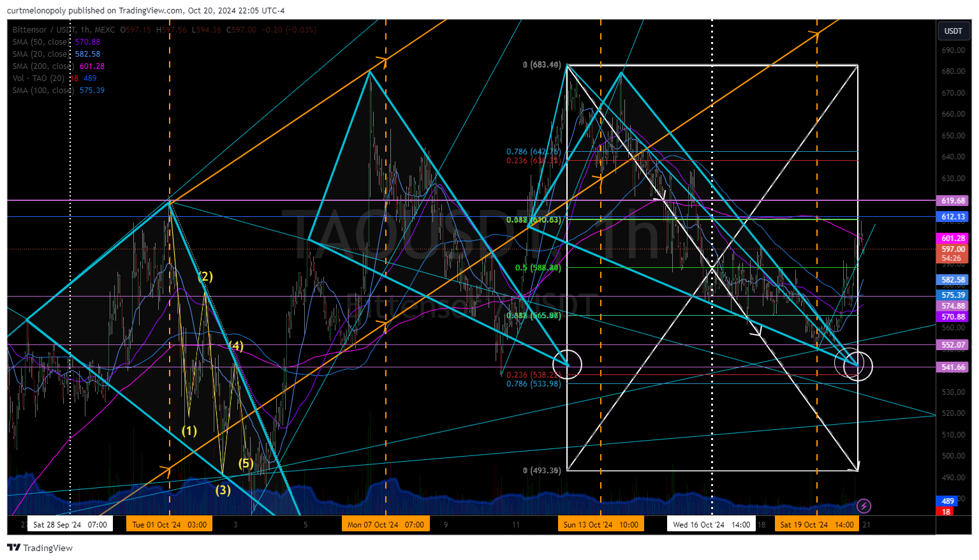Image resolution: width=979 pixels, height=560 pixels.
Task: Click the Fibonacci 0.236 (538.22) level label
Action: 534,375
